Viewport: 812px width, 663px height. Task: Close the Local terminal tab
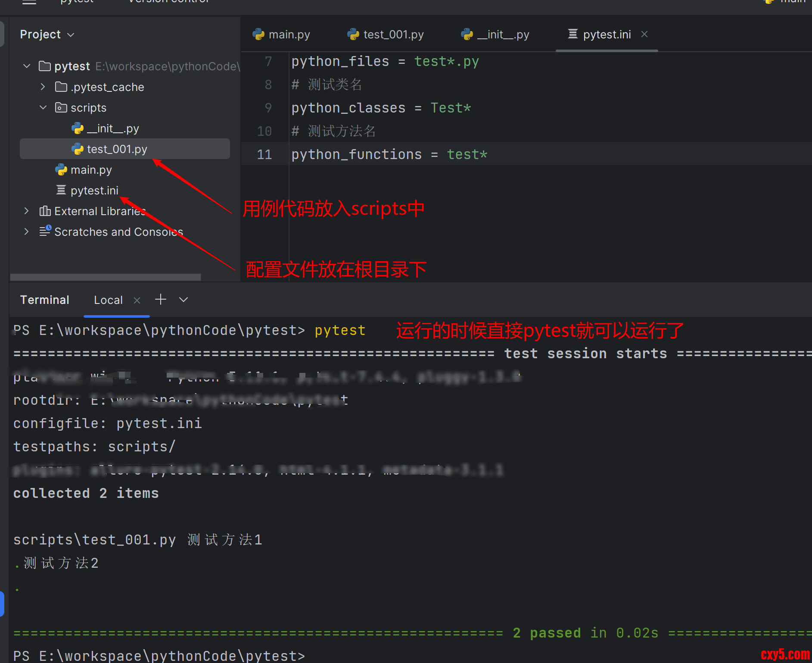pos(137,300)
